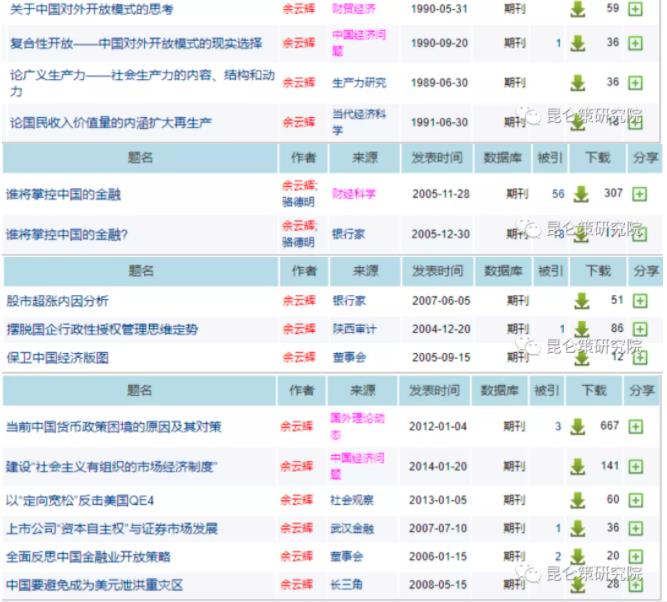Click 下载 column header above 股市超涨内因分析
The height and width of the screenshot is (602, 667).
pos(597,271)
